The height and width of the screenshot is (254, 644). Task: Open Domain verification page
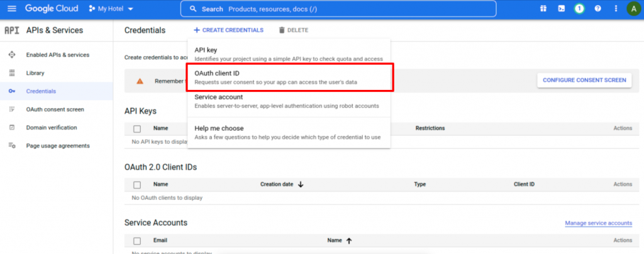coord(52,128)
